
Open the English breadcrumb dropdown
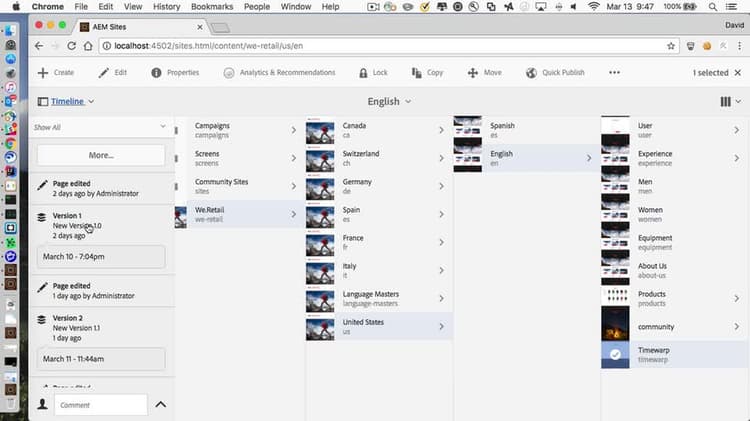tap(389, 101)
